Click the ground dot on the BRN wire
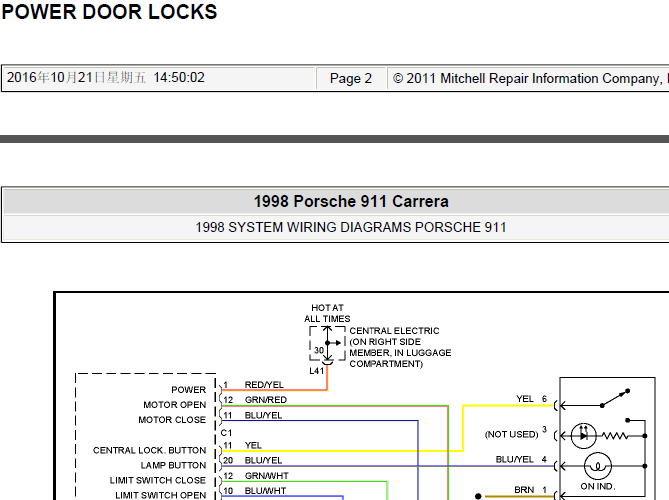 [x=478, y=496]
